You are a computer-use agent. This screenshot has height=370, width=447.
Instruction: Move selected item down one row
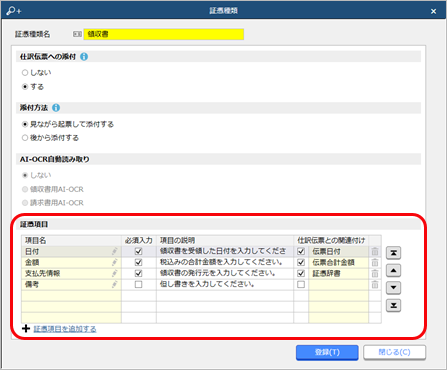coord(393,288)
